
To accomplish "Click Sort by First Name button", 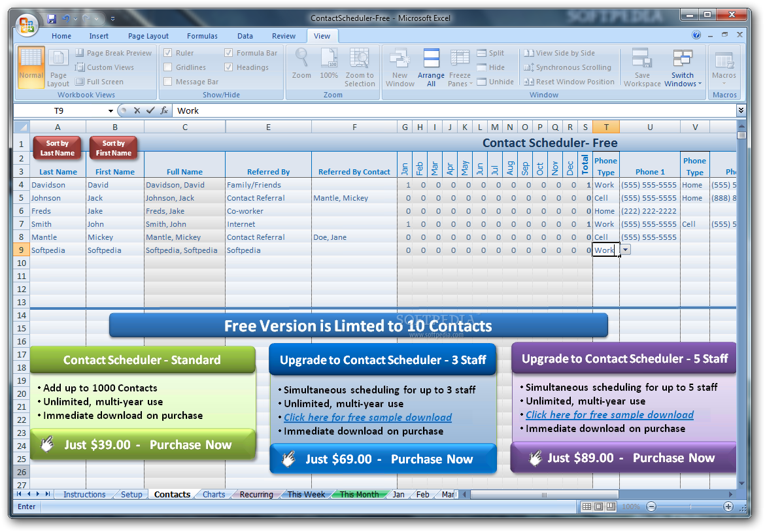I will click(114, 148).
